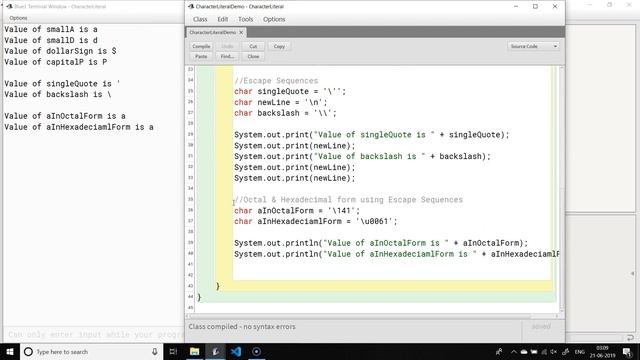Click the BlueJ icon in editor title bar
640x360 pixels.
[x=191, y=7]
